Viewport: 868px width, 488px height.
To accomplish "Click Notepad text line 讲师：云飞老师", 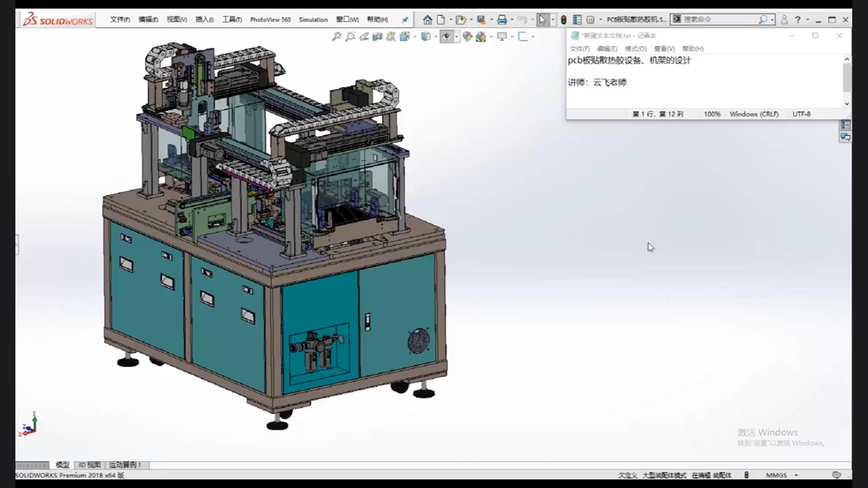I will (597, 82).
